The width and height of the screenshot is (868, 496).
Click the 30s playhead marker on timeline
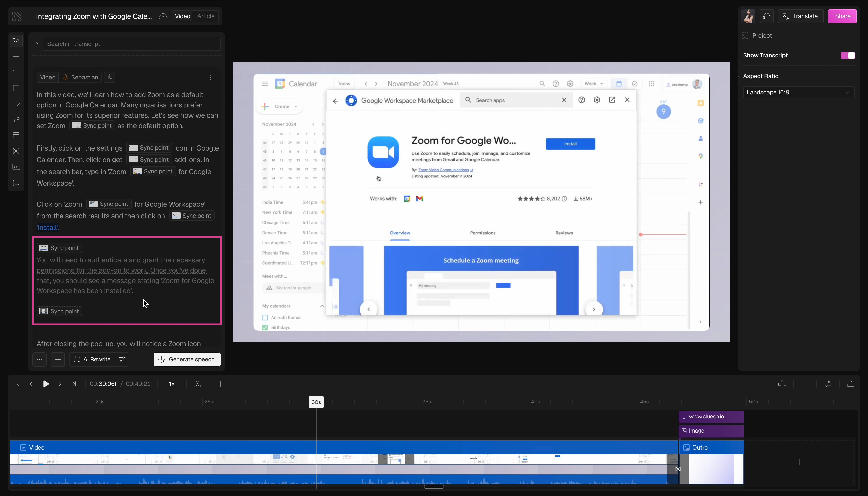316,402
